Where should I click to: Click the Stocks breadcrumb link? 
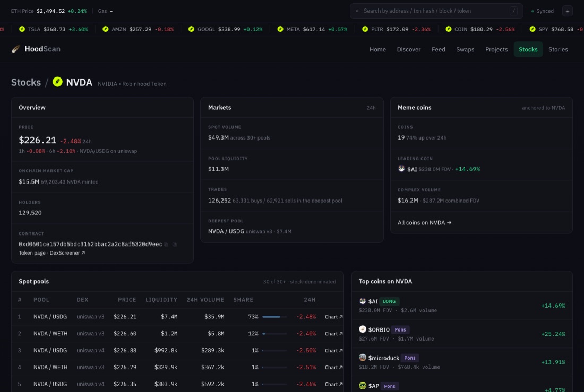point(26,82)
